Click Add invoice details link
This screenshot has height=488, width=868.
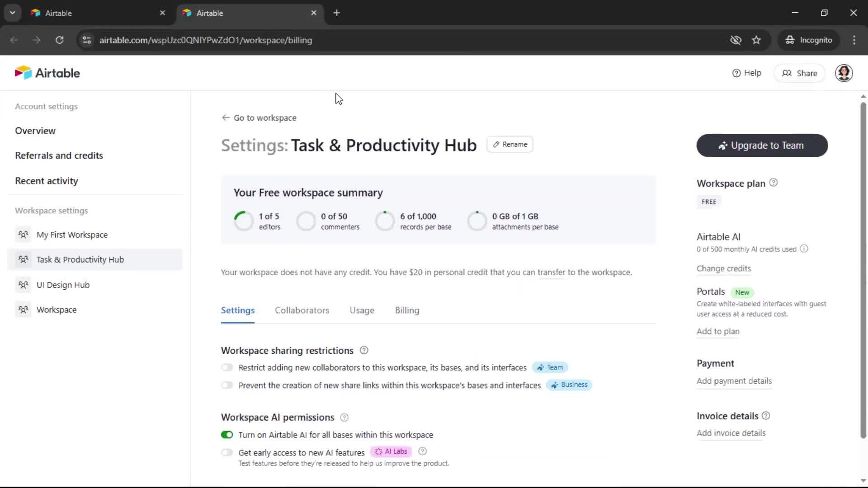(x=731, y=433)
